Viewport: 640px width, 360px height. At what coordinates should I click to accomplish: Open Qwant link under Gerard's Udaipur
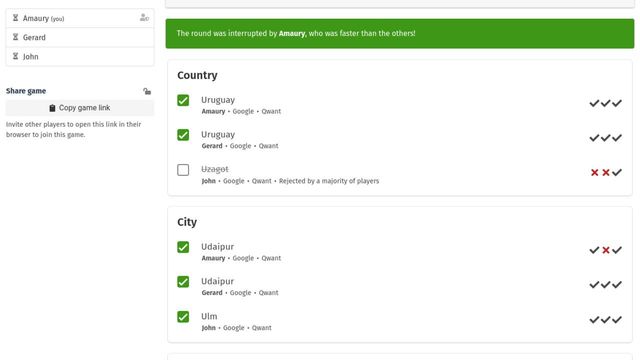tap(269, 293)
